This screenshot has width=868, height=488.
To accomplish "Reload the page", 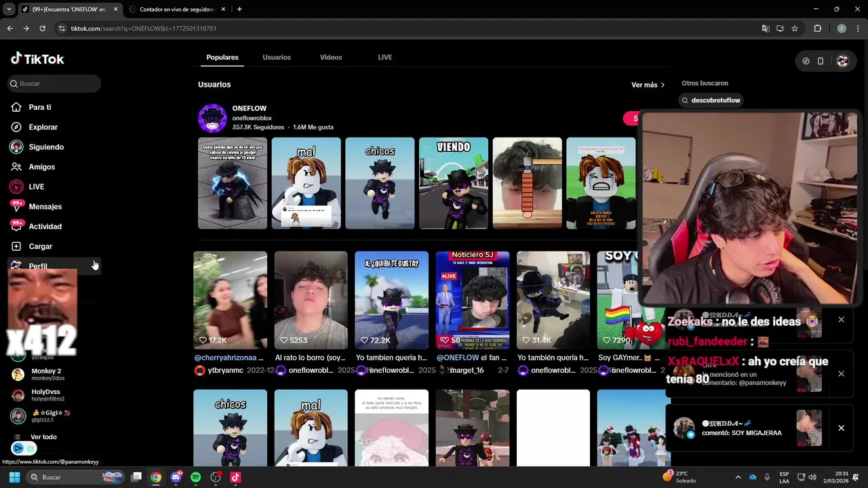I will point(42,28).
